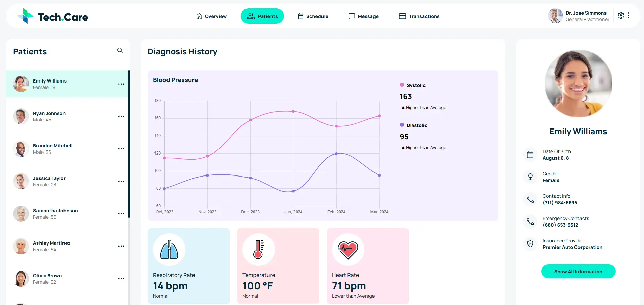
Task: Click the Blood Pressure chart title
Action: tap(176, 80)
